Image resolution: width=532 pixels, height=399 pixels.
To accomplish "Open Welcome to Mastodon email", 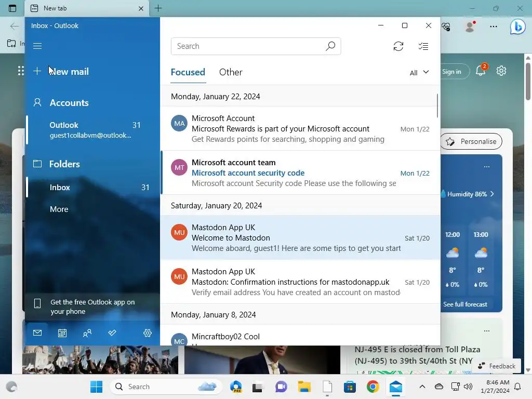I will (x=300, y=237).
